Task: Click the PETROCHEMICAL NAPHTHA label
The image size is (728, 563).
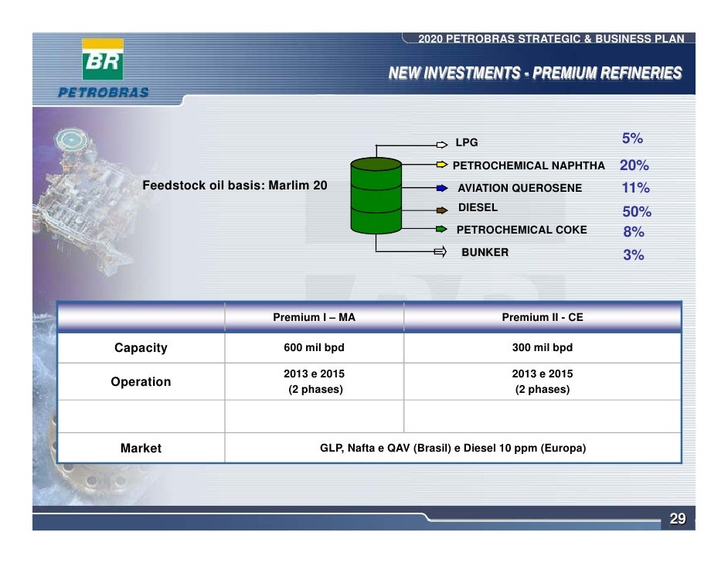Action: 529,165
